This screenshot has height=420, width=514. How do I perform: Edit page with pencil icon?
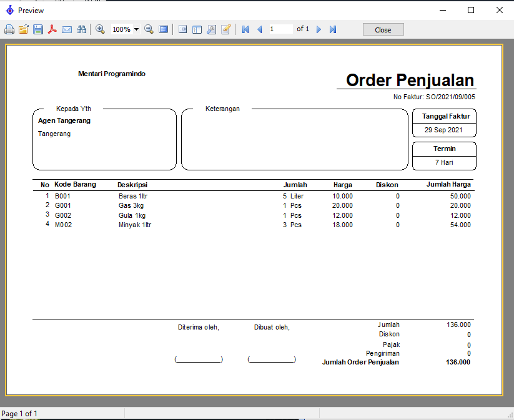tap(226, 29)
